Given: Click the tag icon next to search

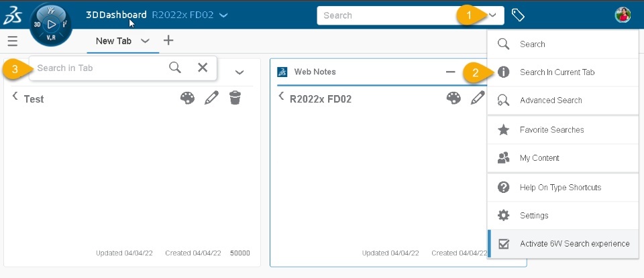Looking at the screenshot, I should pyautogui.click(x=518, y=15).
